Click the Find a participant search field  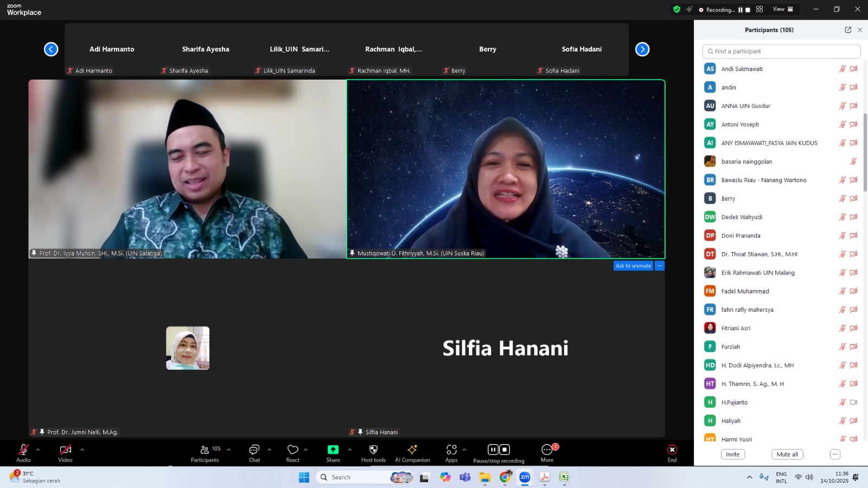coord(781,52)
